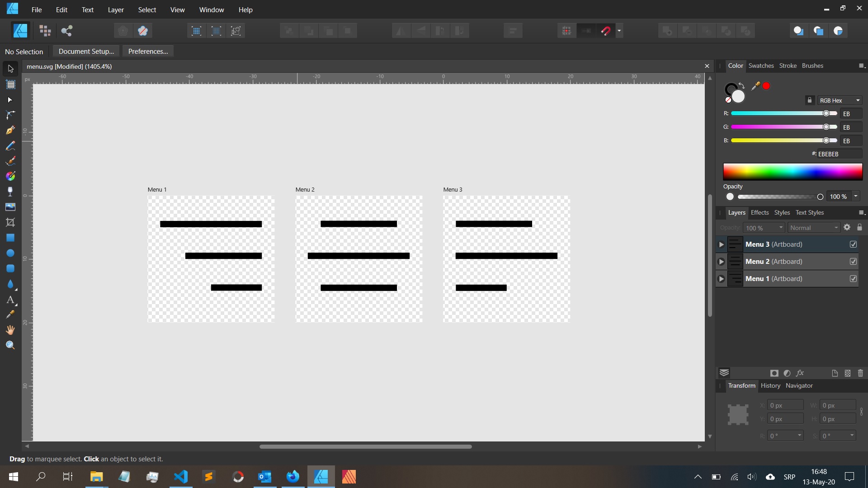Open the Select menu

(x=147, y=9)
